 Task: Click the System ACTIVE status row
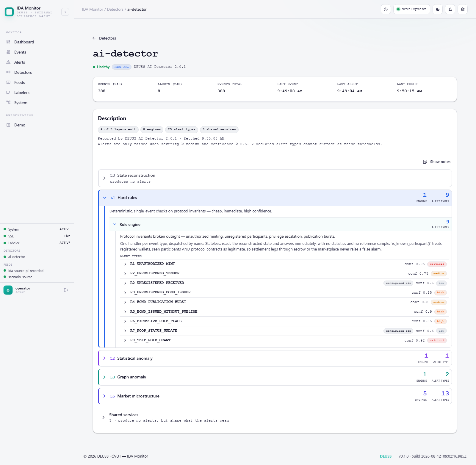(x=37, y=229)
